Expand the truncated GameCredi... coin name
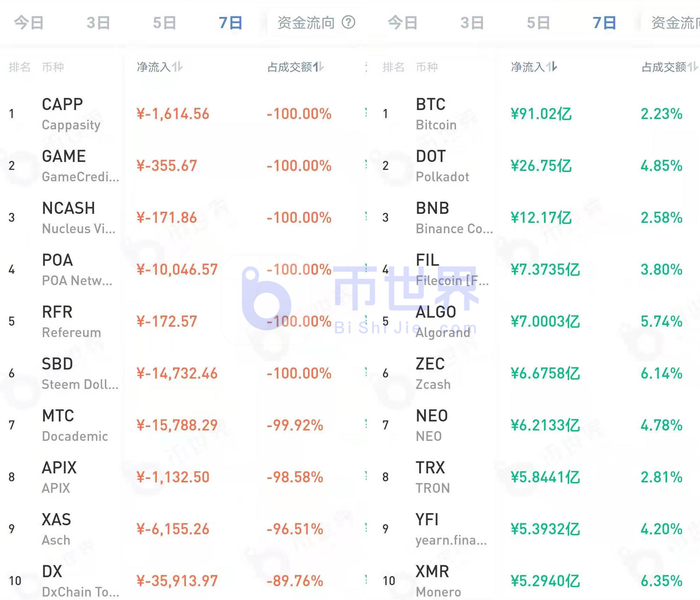 tap(80, 177)
